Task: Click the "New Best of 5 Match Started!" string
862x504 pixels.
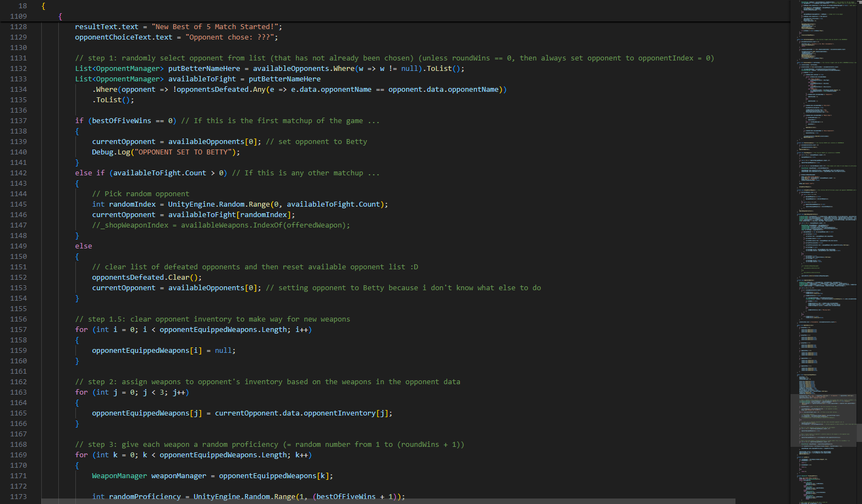Action: (x=216, y=27)
